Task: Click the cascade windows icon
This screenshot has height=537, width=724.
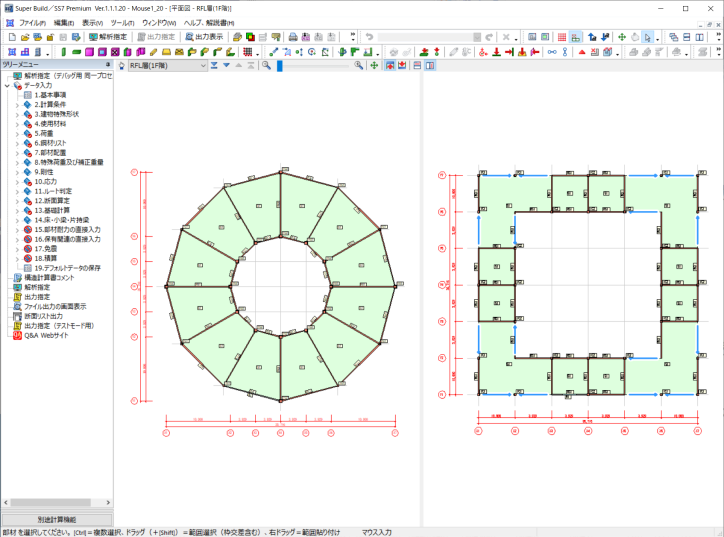Action: pos(674,37)
